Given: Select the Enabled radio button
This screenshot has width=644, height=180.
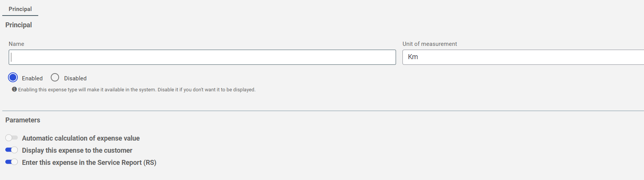Looking at the screenshot, I should tap(13, 77).
